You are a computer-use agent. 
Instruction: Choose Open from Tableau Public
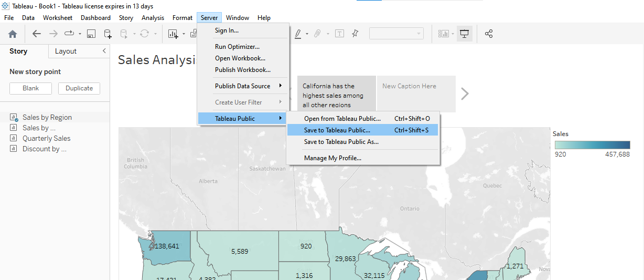coord(363,119)
